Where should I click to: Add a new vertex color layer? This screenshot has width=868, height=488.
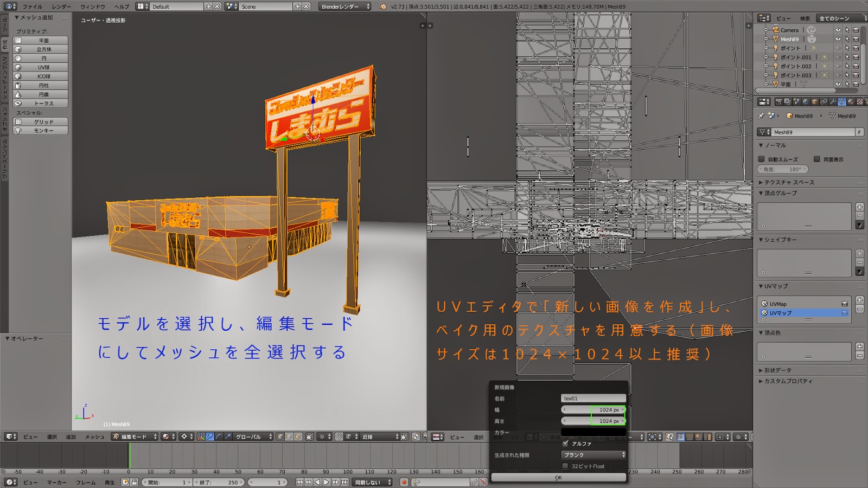[x=860, y=346]
